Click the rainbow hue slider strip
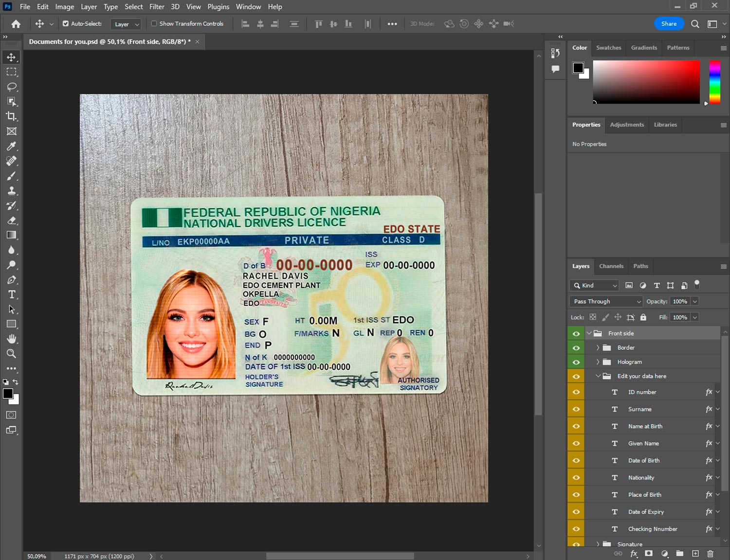730x560 pixels. coord(714,82)
